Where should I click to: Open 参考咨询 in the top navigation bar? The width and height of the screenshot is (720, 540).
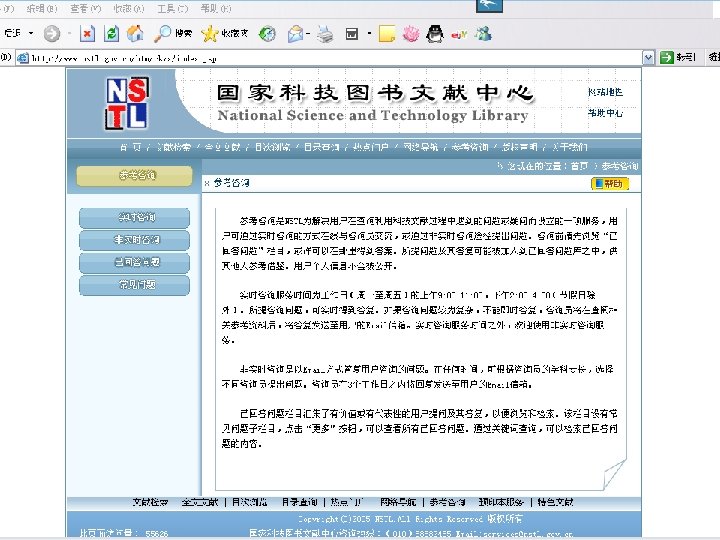[470, 147]
